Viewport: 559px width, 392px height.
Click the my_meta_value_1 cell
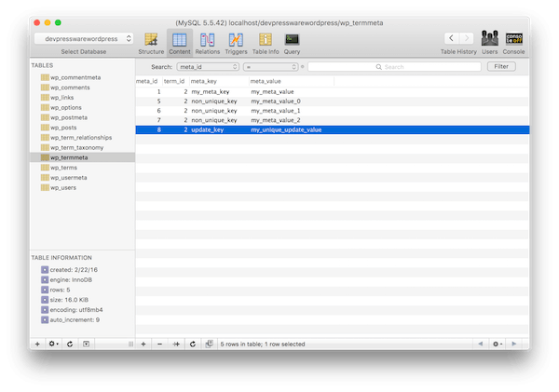point(276,111)
